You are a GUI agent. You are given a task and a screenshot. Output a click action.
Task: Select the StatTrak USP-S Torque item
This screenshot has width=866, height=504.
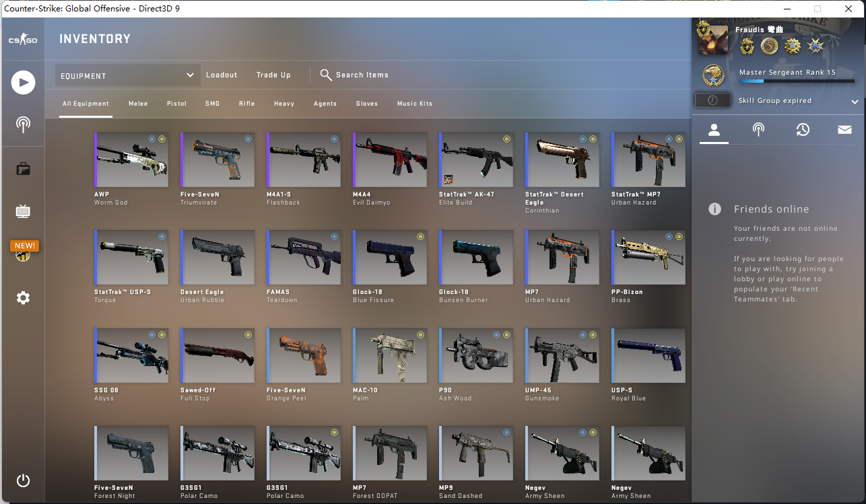pos(131,257)
